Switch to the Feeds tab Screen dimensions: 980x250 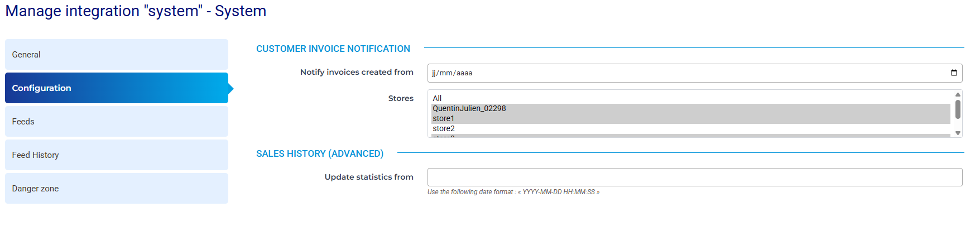coord(117,121)
